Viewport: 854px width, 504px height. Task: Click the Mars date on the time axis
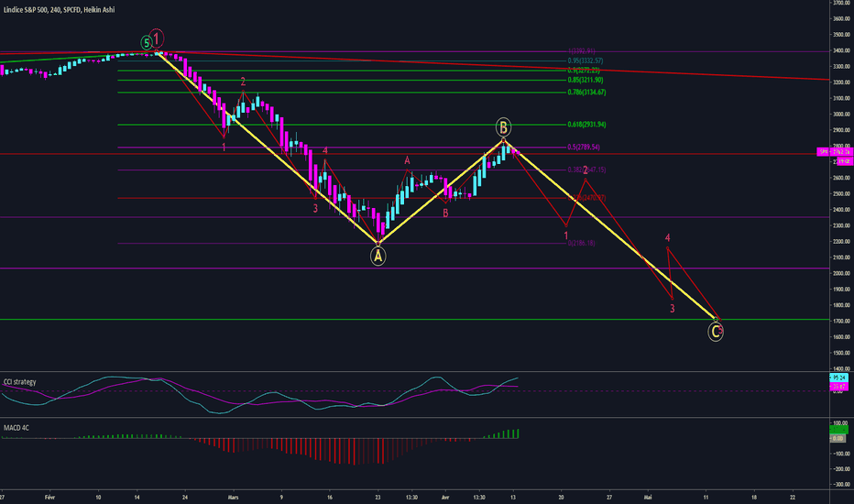tap(233, 498)
